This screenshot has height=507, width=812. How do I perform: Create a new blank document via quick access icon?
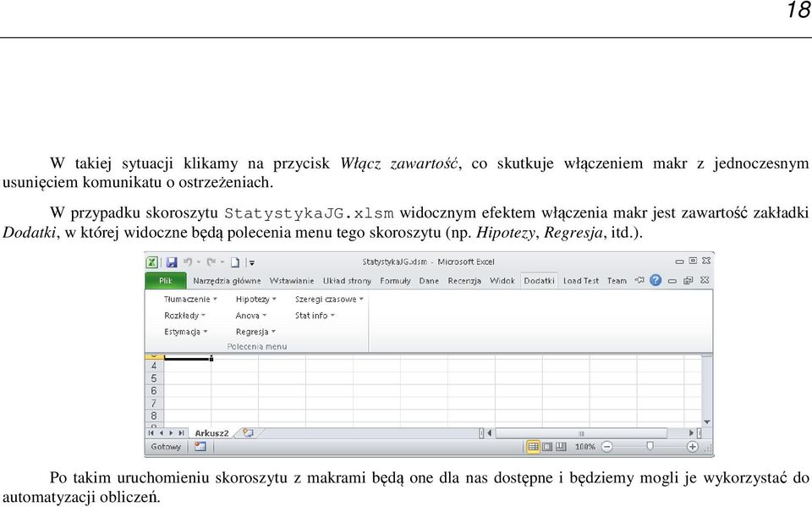235,262
